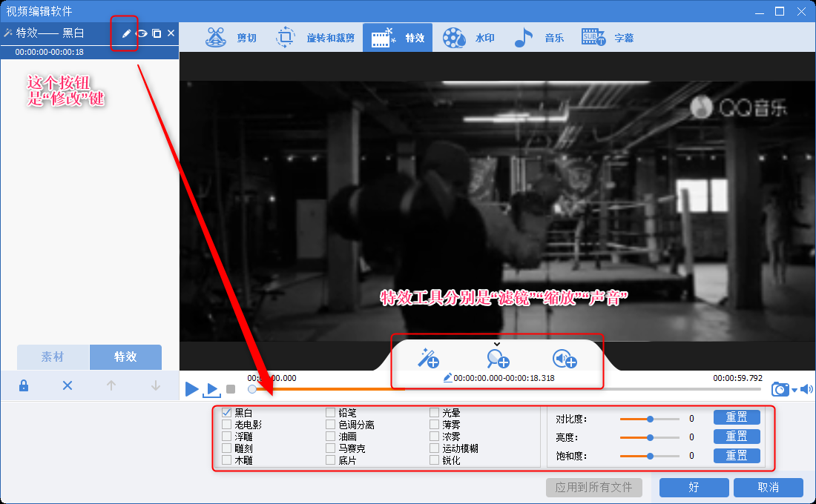Move item up with up arrow

[111, 385]
